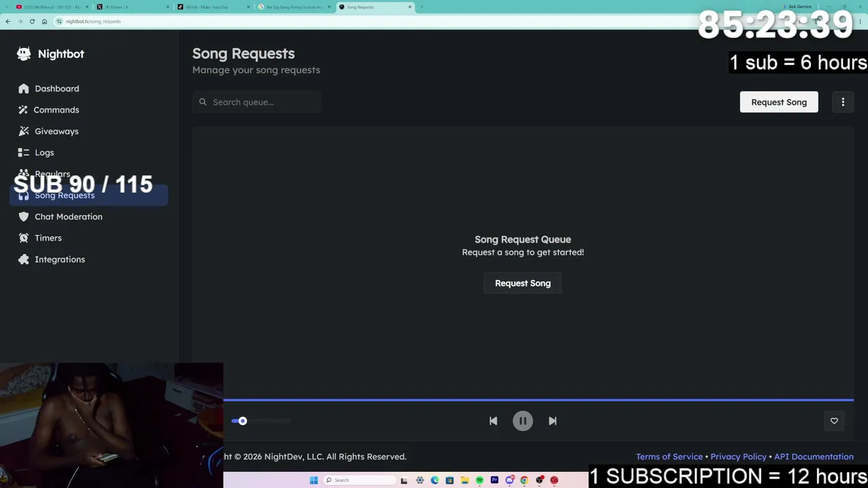Click the browser forward arrow
868x488 pixels.
coord(20,21)
